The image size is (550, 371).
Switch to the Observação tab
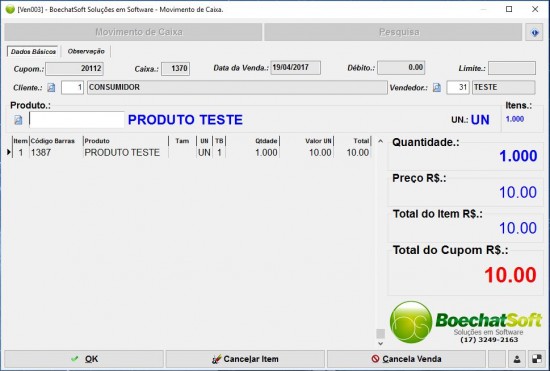click(86, 51)
